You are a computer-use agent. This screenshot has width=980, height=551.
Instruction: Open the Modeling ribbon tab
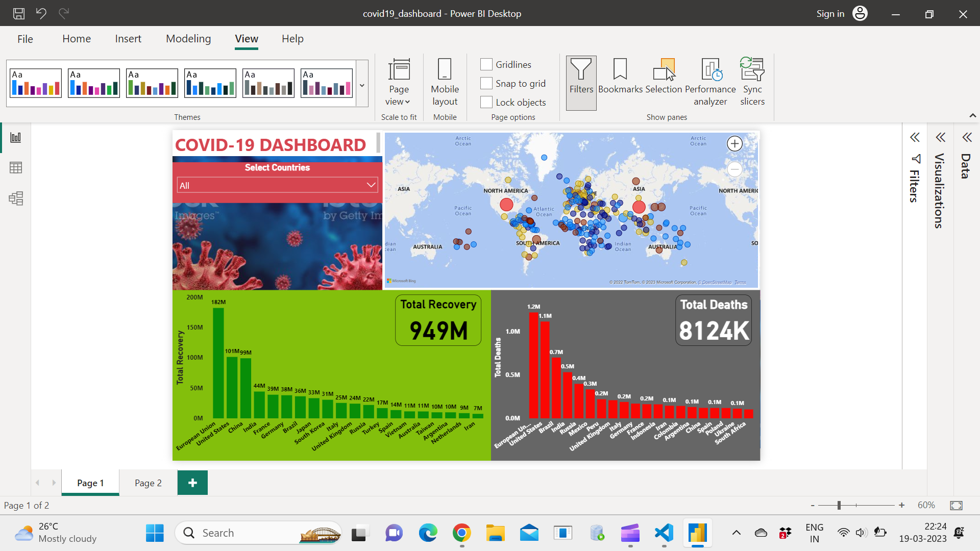pyautogui.click(x=188, y=39)
